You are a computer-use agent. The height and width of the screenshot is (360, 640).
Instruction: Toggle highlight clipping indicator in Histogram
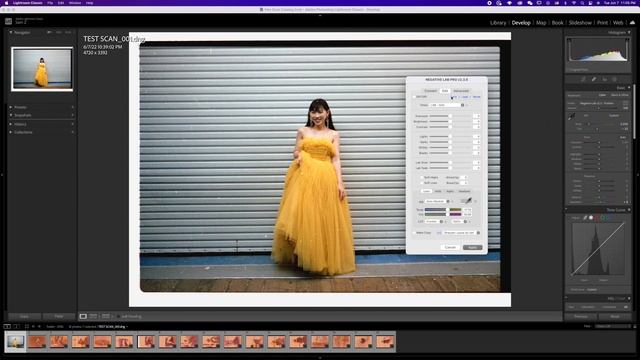pyautogui.click(x=627, y=40)
